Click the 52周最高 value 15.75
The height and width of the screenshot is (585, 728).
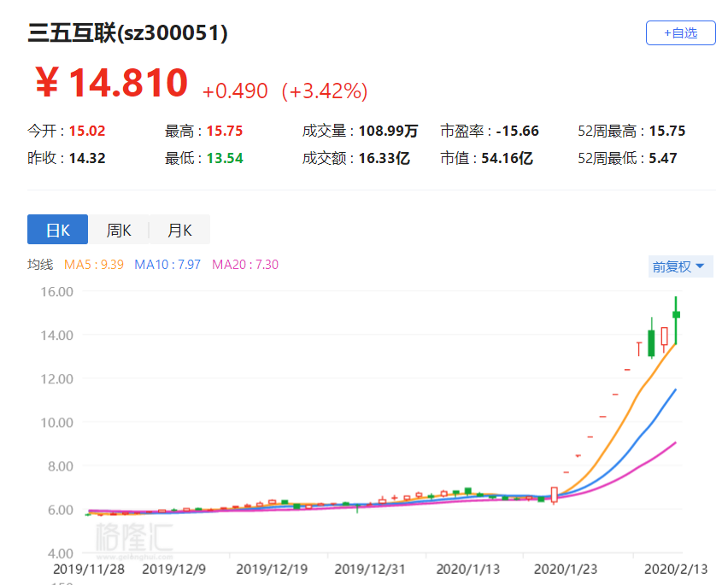pos(667,131)
